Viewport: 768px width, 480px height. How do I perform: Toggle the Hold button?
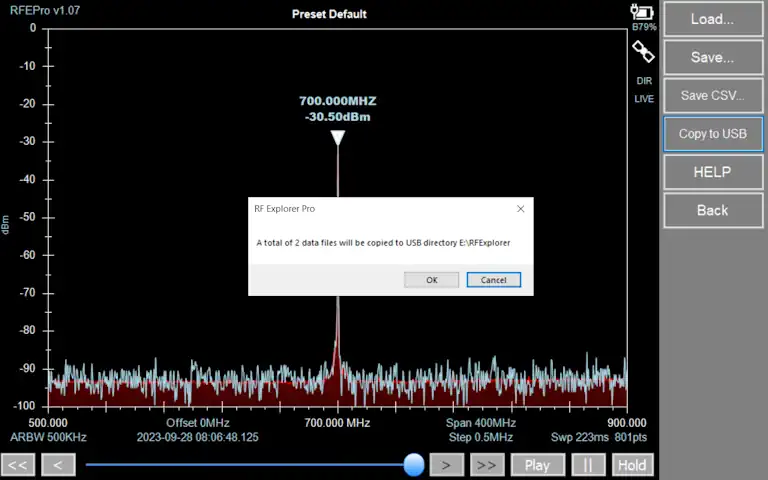[x=631, y=465]
